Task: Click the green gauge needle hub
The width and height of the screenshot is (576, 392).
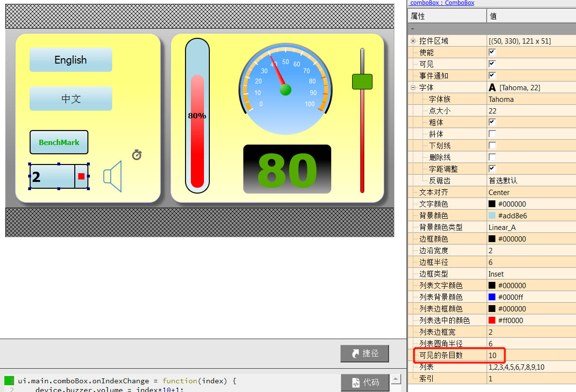Action: pos(286,90)
